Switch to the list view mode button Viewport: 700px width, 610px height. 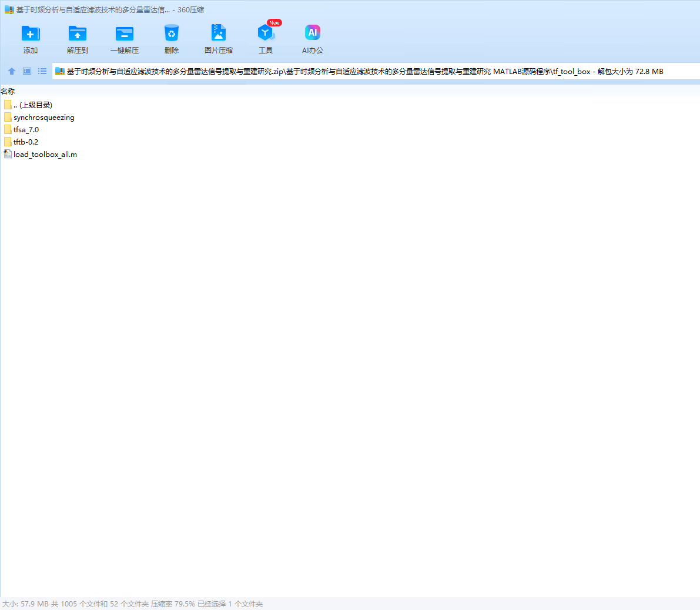tap(42, 71)
